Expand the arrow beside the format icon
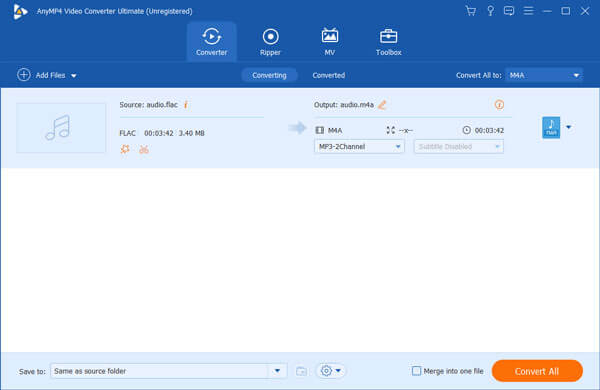 pos(569,127)
